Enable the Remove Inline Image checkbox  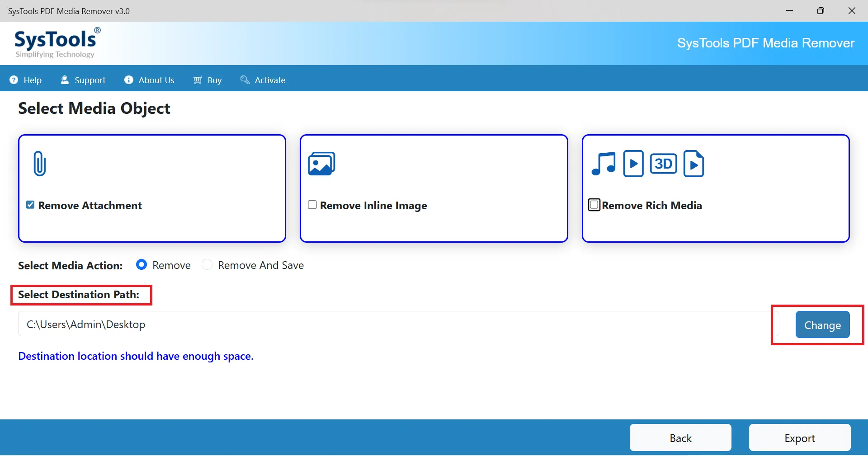tap(312, 205)
